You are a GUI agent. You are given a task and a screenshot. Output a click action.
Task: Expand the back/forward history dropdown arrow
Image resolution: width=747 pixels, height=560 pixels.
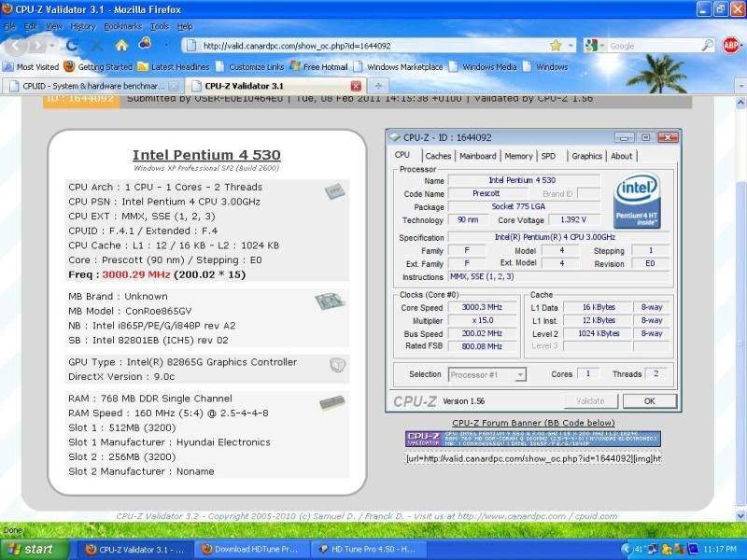click(x=52, y=46)
